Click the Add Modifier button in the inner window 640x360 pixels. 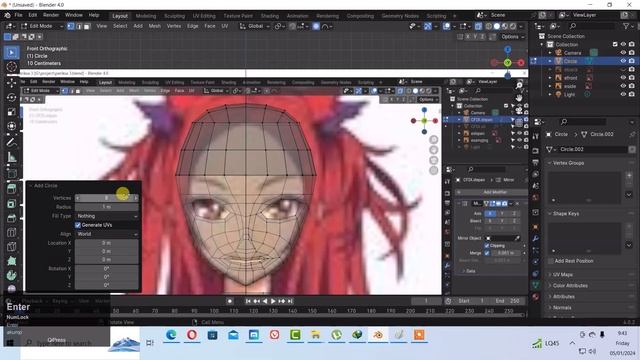[491, 192]
